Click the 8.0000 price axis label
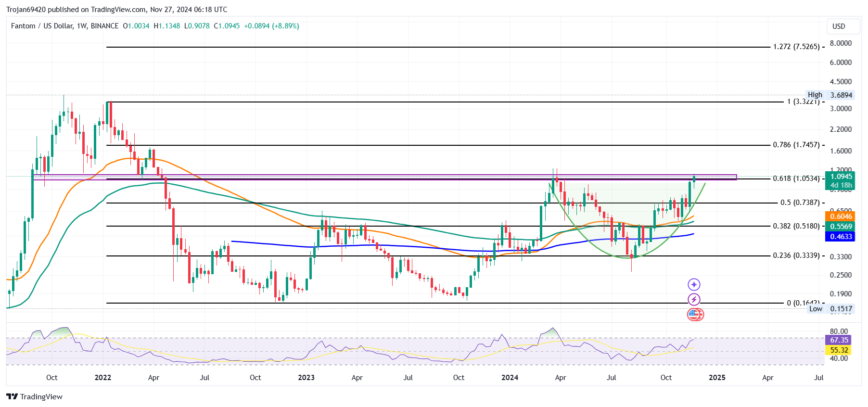868x407 pixels. [x=841, y=43]
